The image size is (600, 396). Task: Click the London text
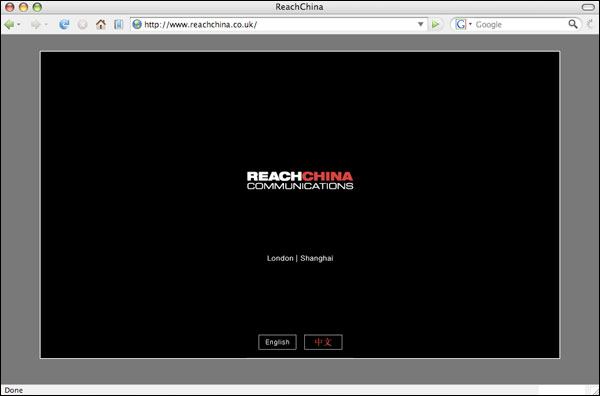(280, 258)
